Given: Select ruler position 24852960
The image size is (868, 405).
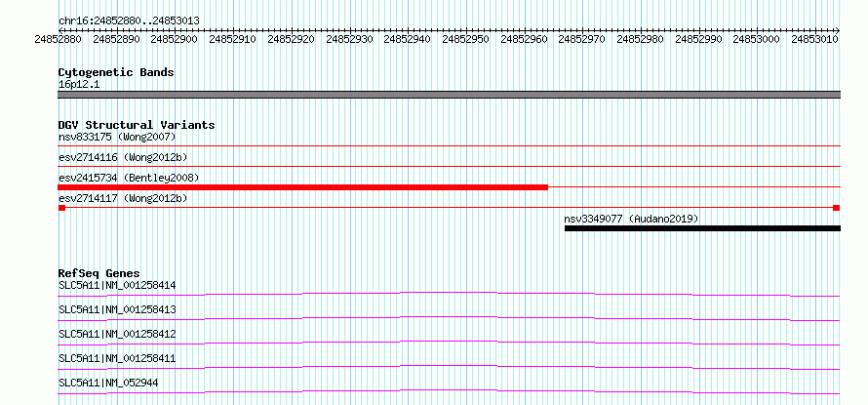Looking at the screenshot, I should tap(525, 39).
